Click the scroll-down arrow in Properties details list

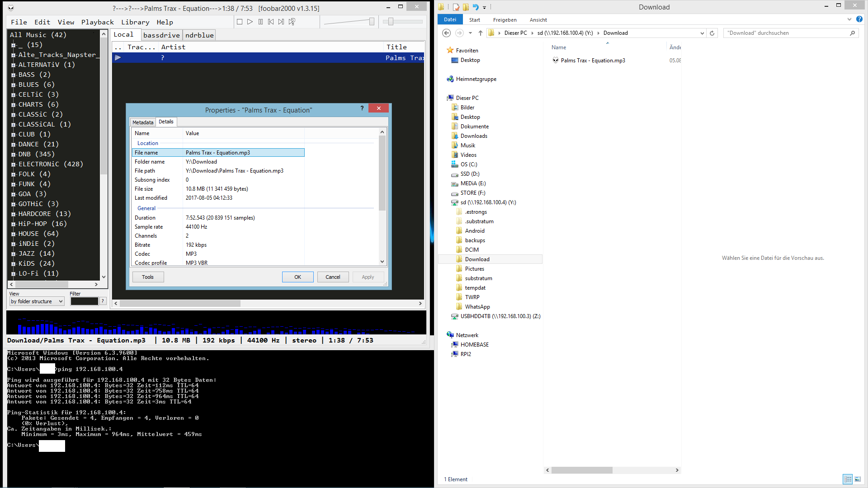[382, 262]
